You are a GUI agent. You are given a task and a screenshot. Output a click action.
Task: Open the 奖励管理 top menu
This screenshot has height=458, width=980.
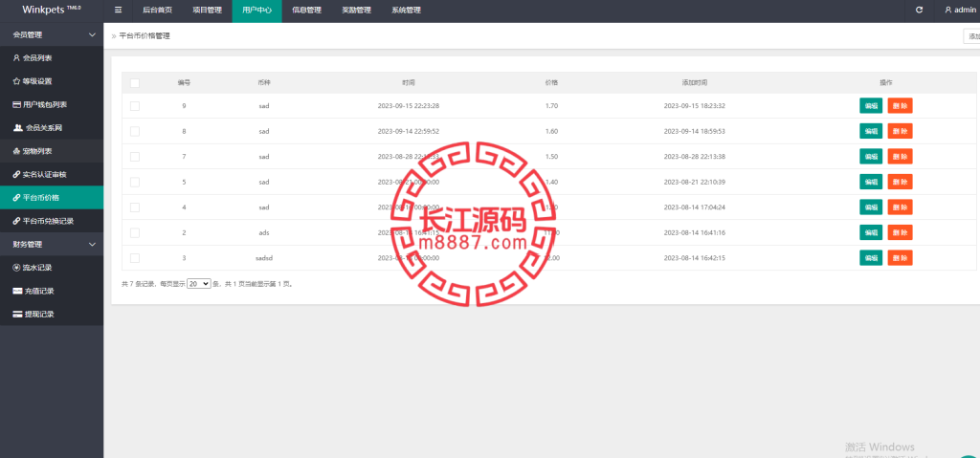[357, 11]
